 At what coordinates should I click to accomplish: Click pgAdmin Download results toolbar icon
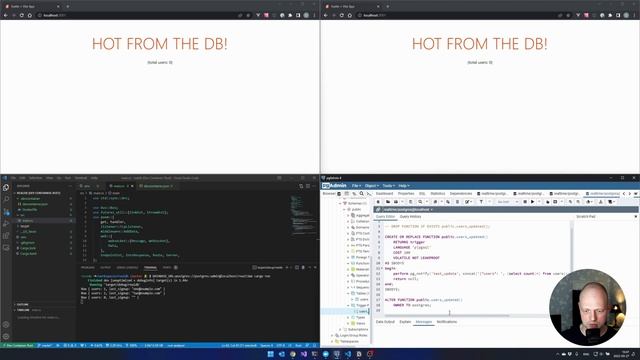601,202
